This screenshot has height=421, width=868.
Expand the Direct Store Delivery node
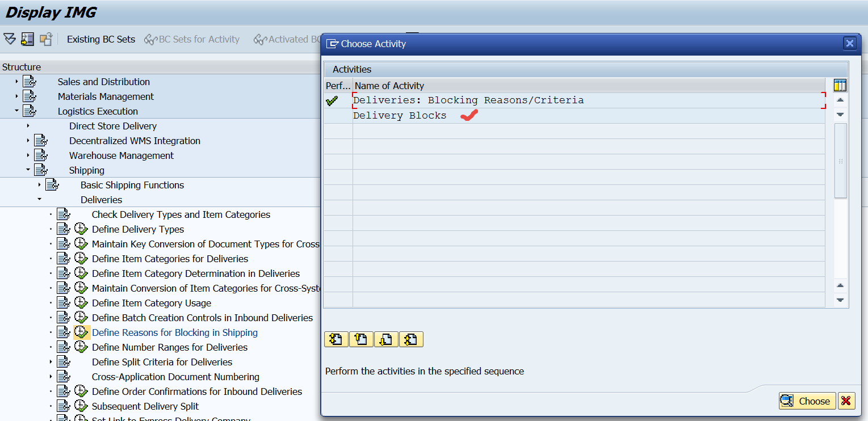(28, 126)
